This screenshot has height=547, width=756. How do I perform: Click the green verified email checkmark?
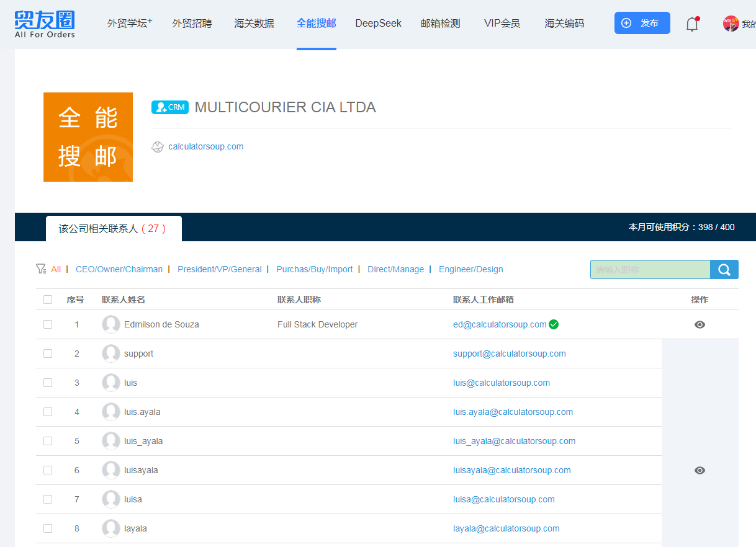pyautogui.click(x=554, y=324)
